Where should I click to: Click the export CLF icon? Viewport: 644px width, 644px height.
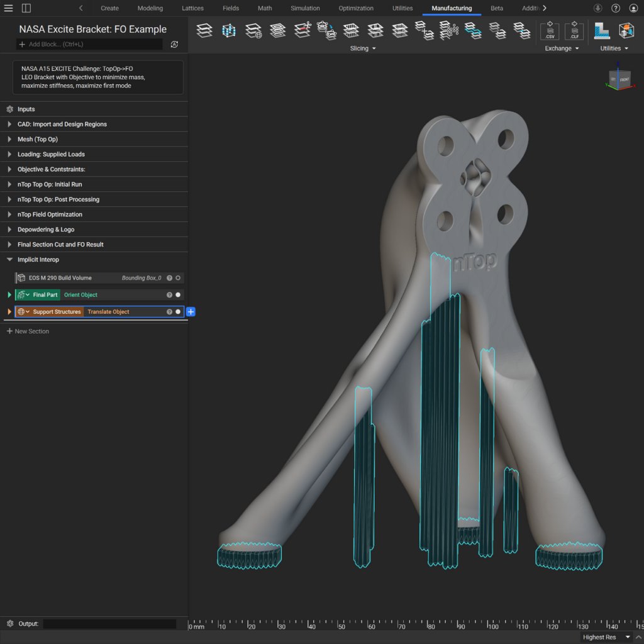[574, 30]
